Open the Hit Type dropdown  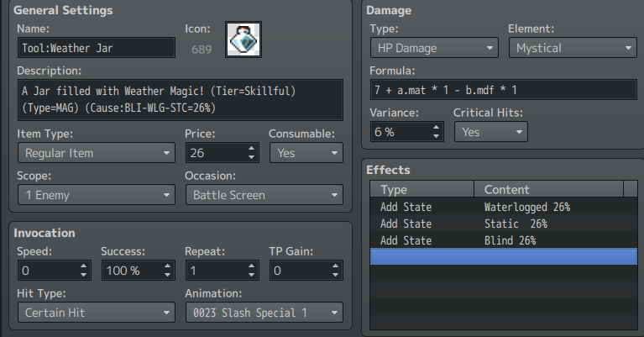coord(97,313)
